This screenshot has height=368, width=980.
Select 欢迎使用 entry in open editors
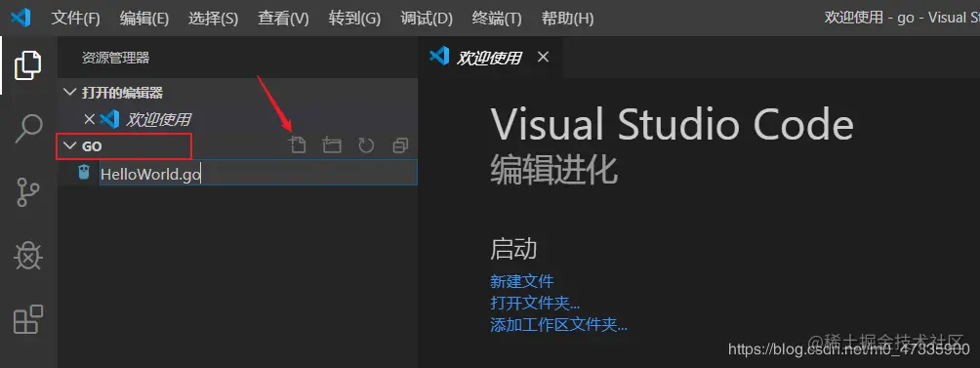tap(237, 119)
